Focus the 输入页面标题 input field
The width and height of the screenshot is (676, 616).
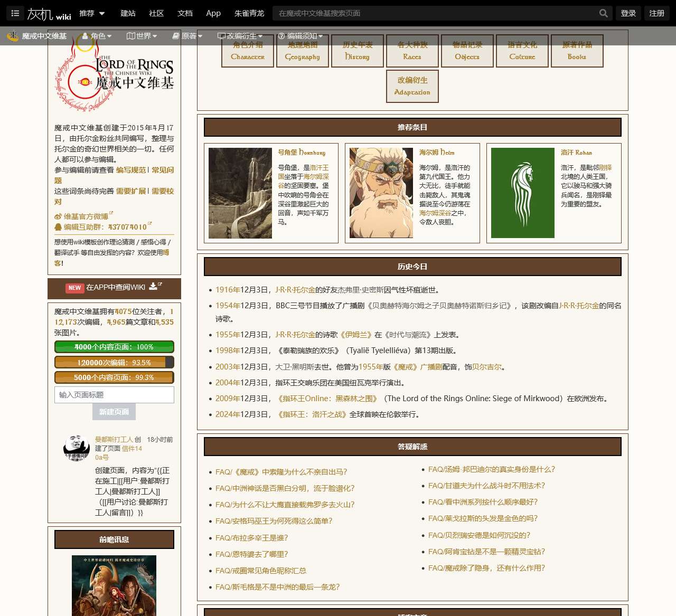coord(114,395)
